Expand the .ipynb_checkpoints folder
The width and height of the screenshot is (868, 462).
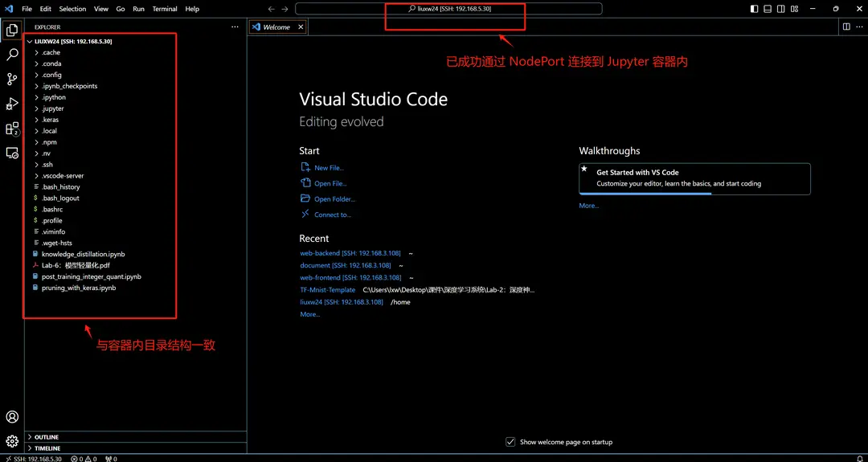[36, 86]
